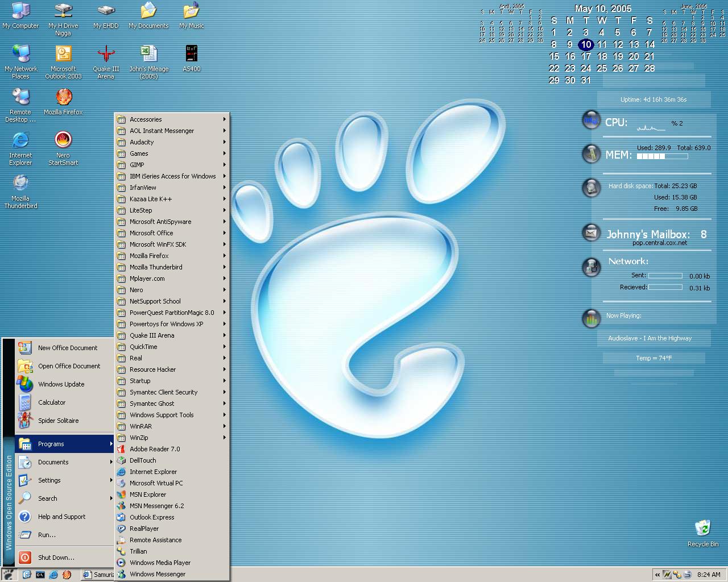Expand the Startup submenu
Image resolution: width=728 pixels, height=582 pixels.
(172, 381)
